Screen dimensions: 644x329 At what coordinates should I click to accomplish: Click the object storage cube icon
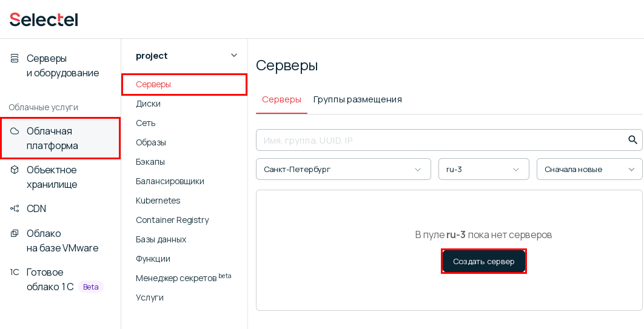pos(15,170)
